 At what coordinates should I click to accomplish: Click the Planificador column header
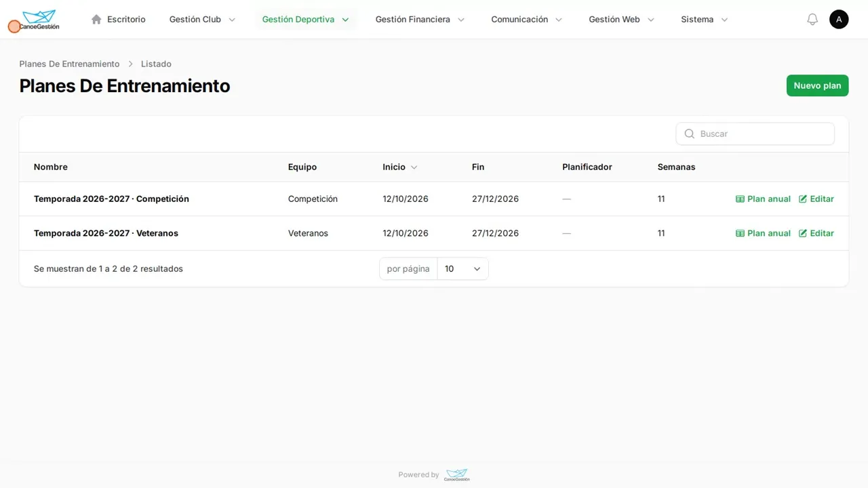pyautogui.click(x=587, y=167)
